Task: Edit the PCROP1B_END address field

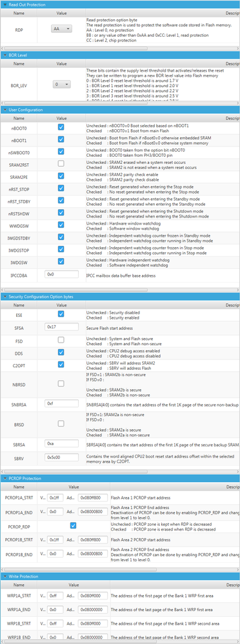Action: pos(93,553)
